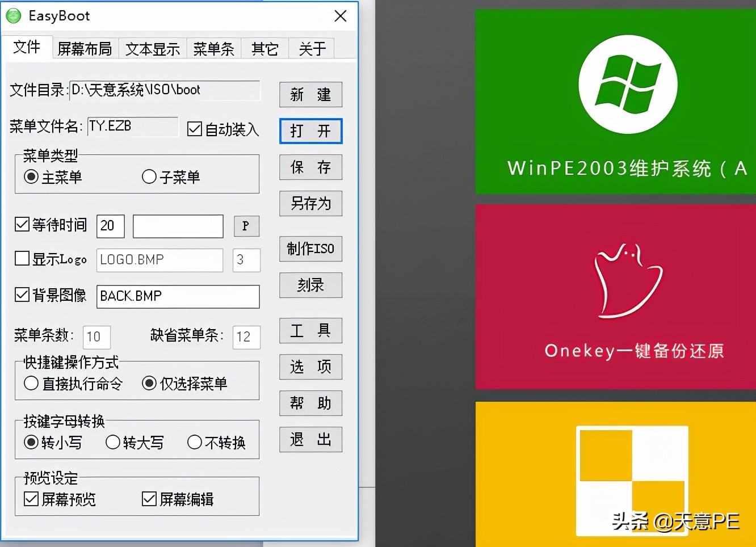Open the 选项 button
Image resolution: width=756 pixels, height=547 pixels.
(310, 367)
